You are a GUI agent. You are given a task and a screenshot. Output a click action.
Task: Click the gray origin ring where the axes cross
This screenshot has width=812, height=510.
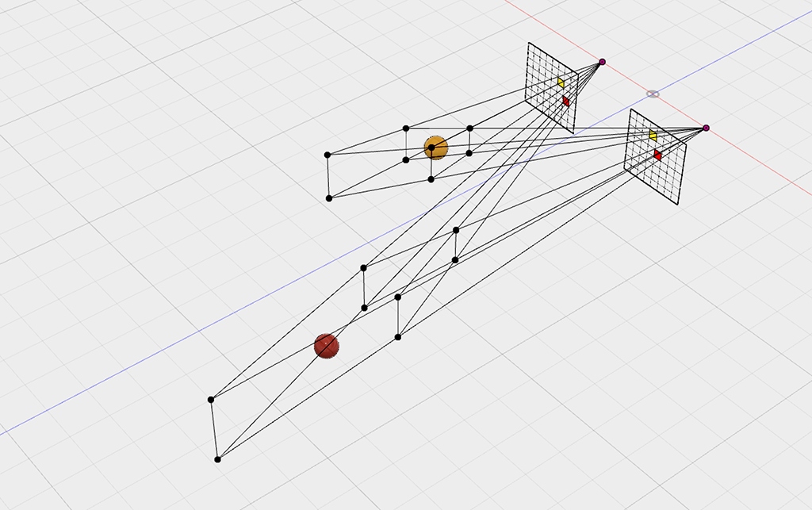[653, 94]
